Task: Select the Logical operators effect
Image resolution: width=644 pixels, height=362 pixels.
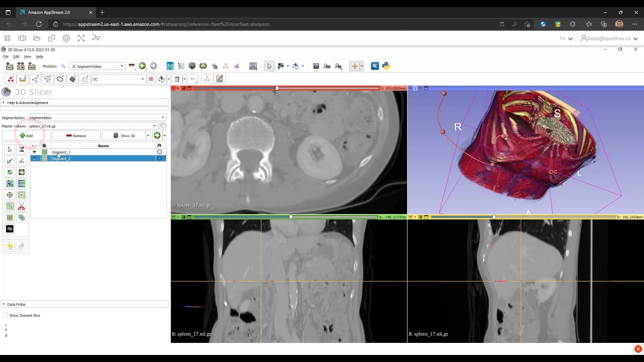Action: pyautogui.click(x=22, y=218)
